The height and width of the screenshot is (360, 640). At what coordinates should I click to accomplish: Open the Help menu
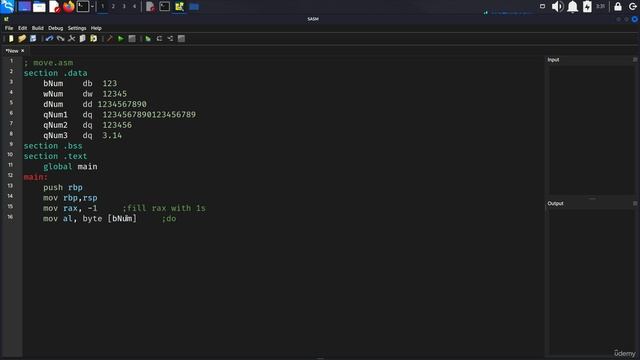coord(96,28)
